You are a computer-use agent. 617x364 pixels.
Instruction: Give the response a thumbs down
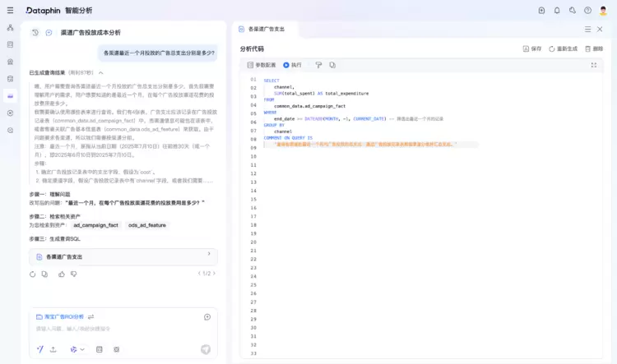click(73, 274)
